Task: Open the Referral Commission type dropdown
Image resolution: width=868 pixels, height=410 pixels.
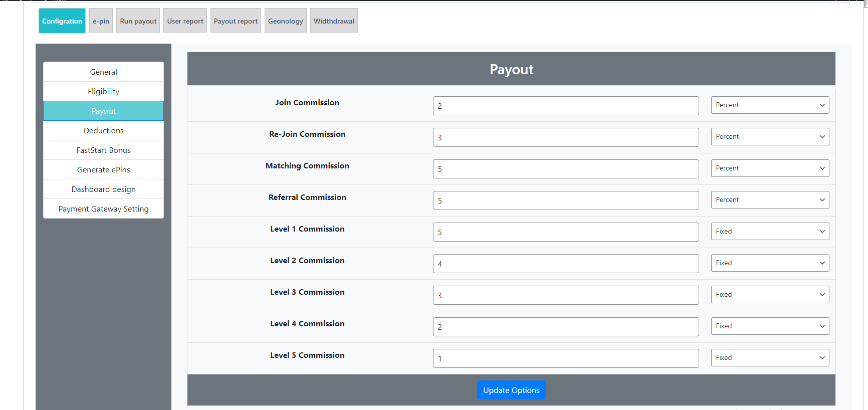Action: (769, 200)
